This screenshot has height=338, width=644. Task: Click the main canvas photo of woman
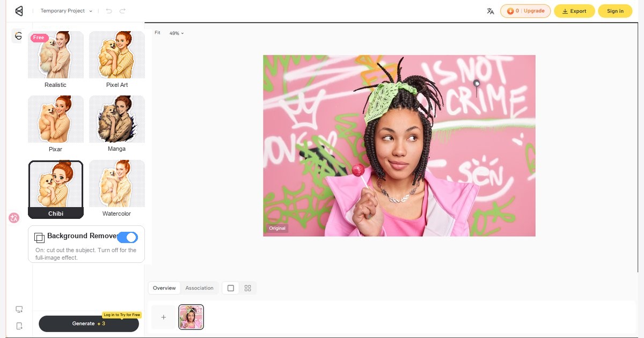(399, 145)
